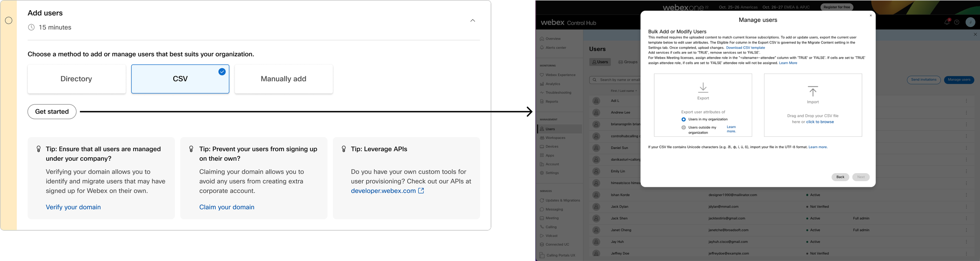Click the Manage users button behind dialog
This screenshot has width=980, height=261.
tap(959, 80)
